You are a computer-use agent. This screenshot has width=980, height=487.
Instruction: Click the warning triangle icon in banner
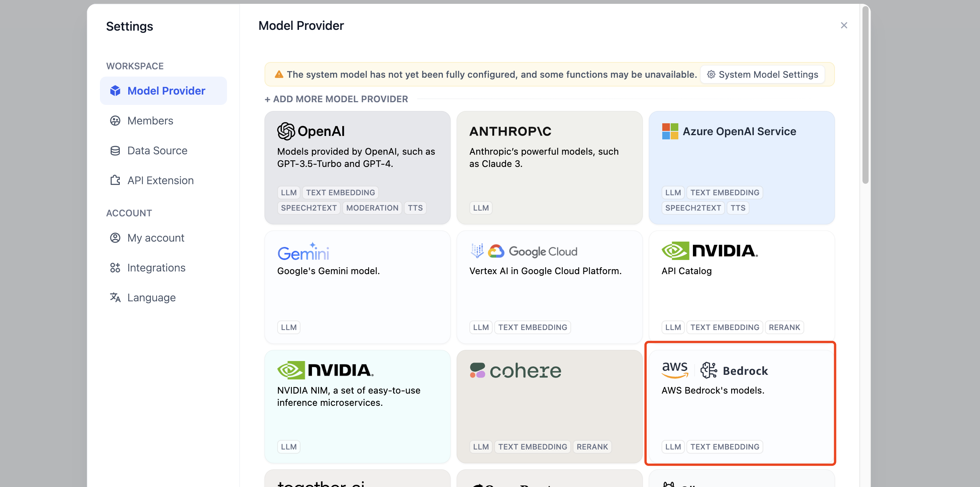click(279, 74)
